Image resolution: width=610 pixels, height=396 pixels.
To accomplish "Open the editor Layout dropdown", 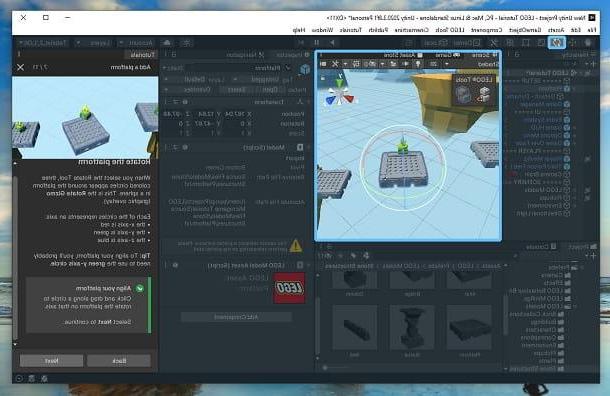I will point(43,43).
